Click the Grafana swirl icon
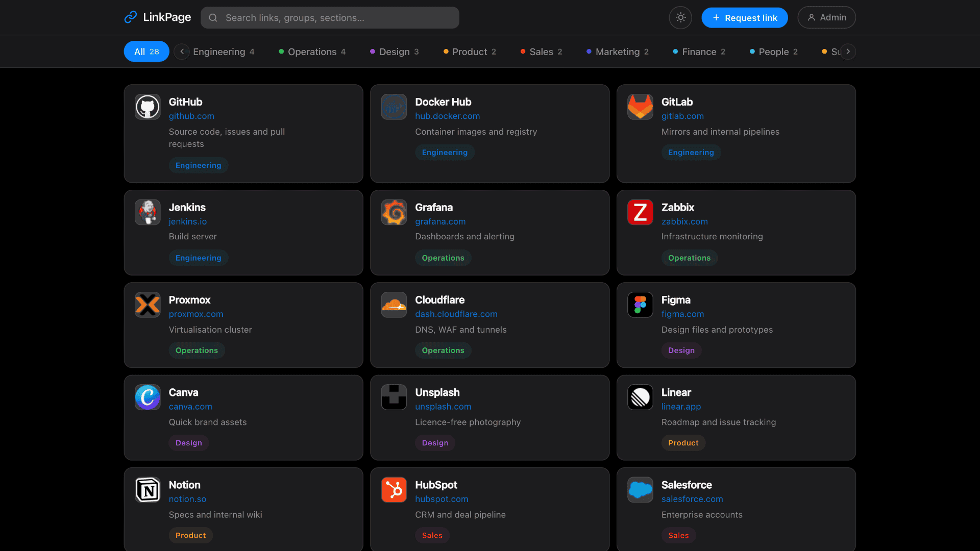Screen dimensions: 980x551 click(x=394, y=212)
